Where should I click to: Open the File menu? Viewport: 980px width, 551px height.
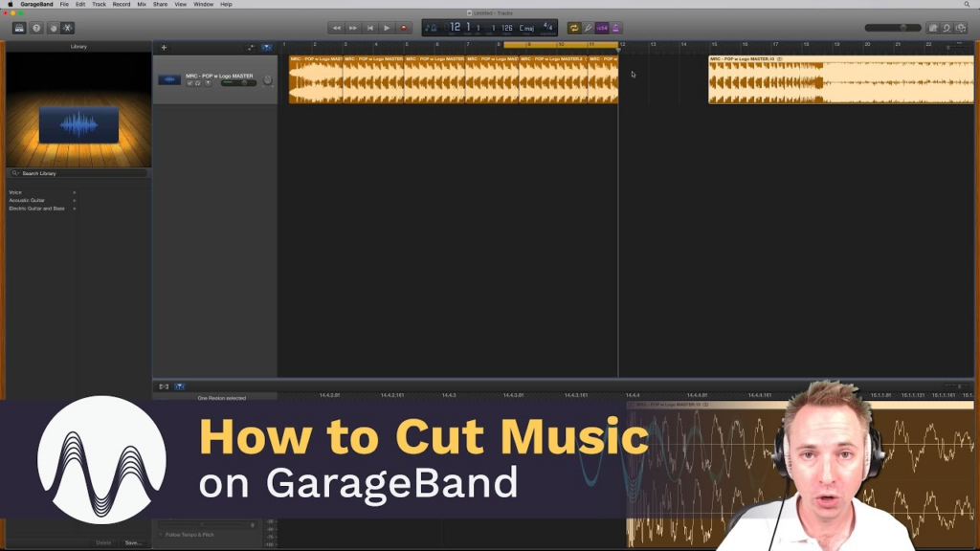pyautogui.click(x=64, y=5)
